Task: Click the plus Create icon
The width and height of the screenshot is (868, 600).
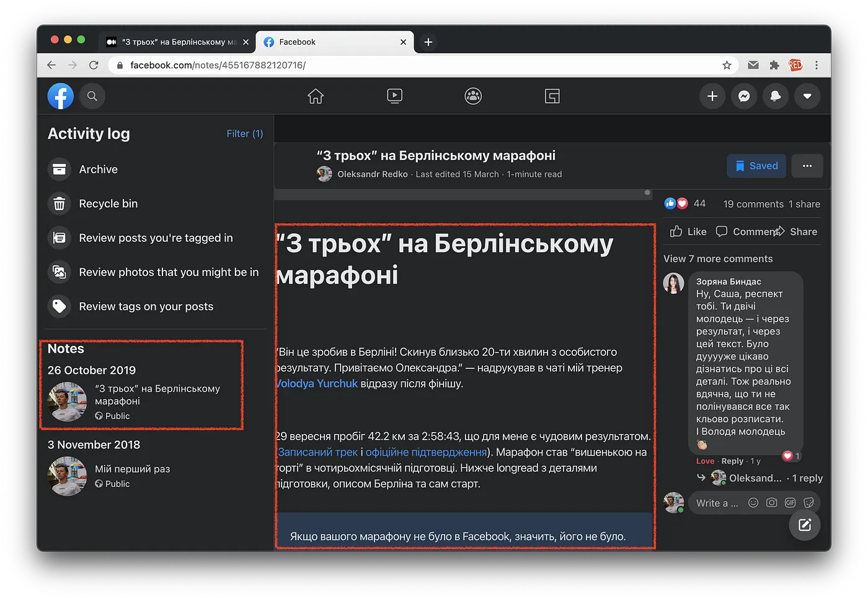Action: click(x=712, y=96)
